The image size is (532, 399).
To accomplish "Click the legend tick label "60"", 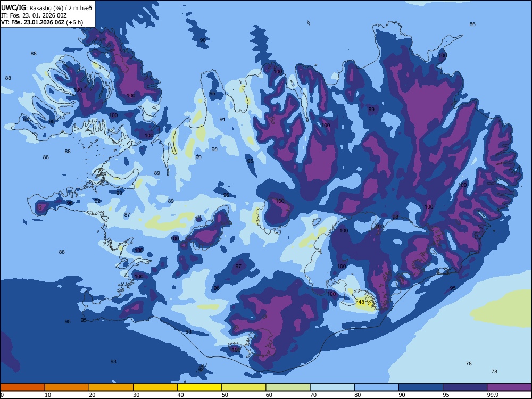I will pos(269,395).
